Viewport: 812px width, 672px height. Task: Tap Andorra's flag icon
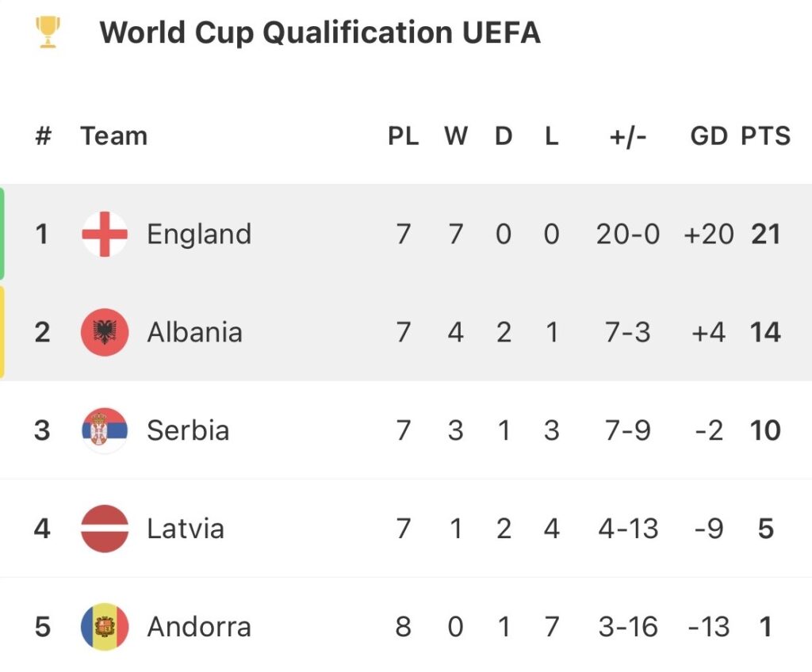pyautogui.click(x=105, y=627)
